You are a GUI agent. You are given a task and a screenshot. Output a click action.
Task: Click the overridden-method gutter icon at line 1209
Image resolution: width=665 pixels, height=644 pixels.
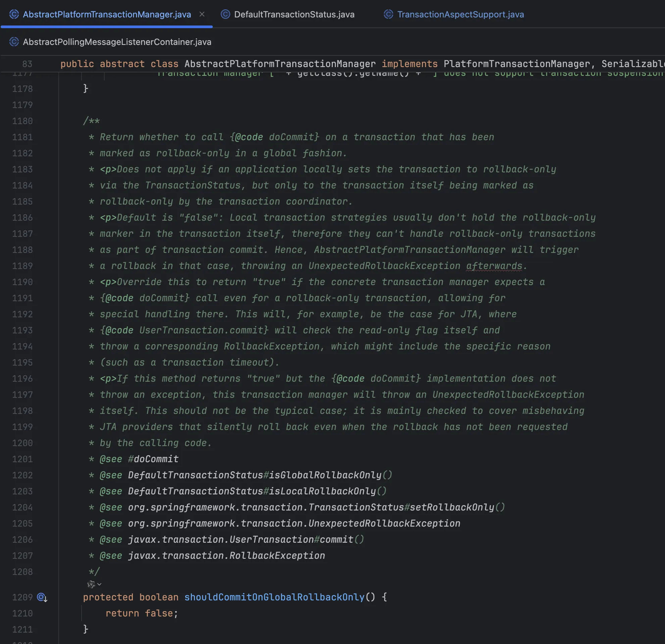tap(42, 597)
